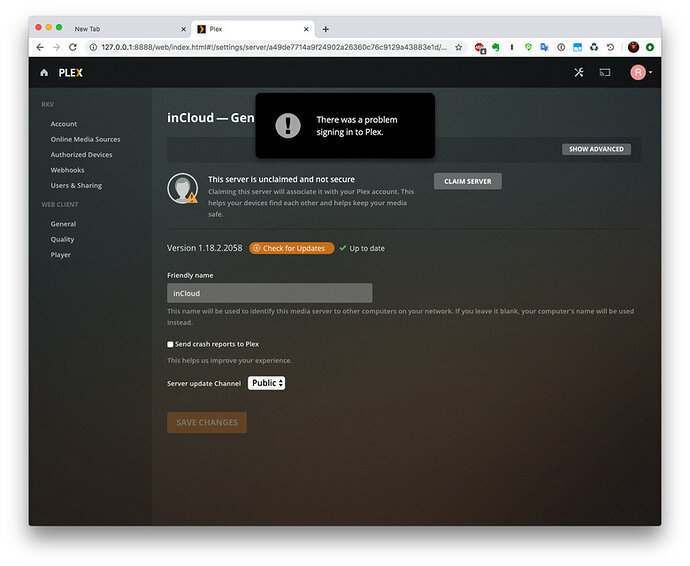Switch to the New Tab tab
The image size is (690, 566).
click(128, 29)
